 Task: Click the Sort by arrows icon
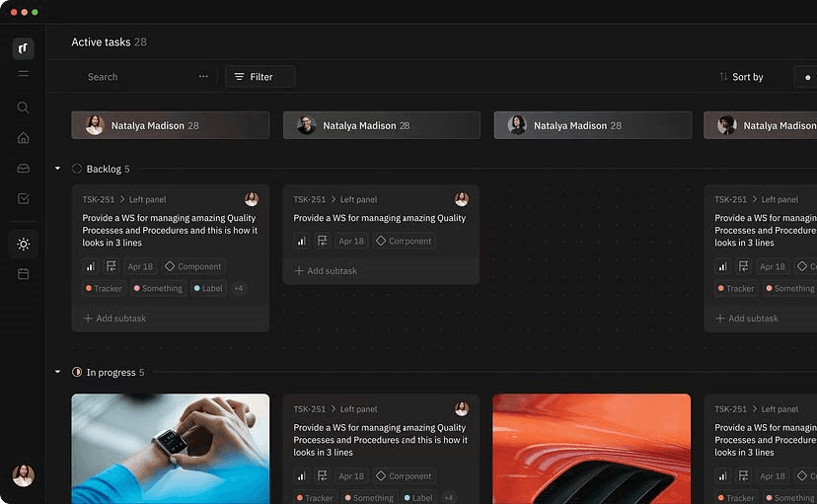pyautogui.click(x=723, y=77)
